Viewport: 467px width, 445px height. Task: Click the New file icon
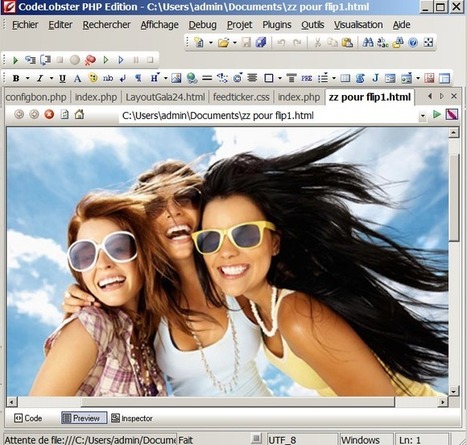coord(199,42)
